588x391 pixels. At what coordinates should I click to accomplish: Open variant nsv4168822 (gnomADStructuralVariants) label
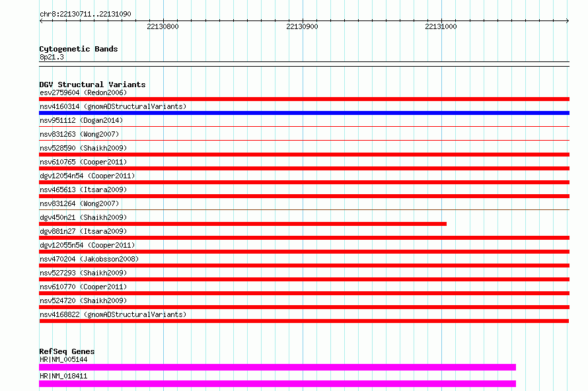pos(113,314)
